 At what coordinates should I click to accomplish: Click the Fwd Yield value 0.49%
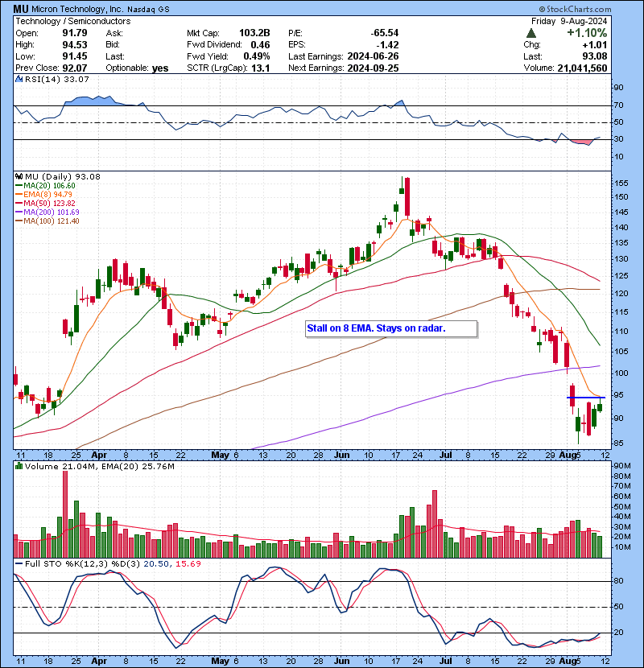257,56
